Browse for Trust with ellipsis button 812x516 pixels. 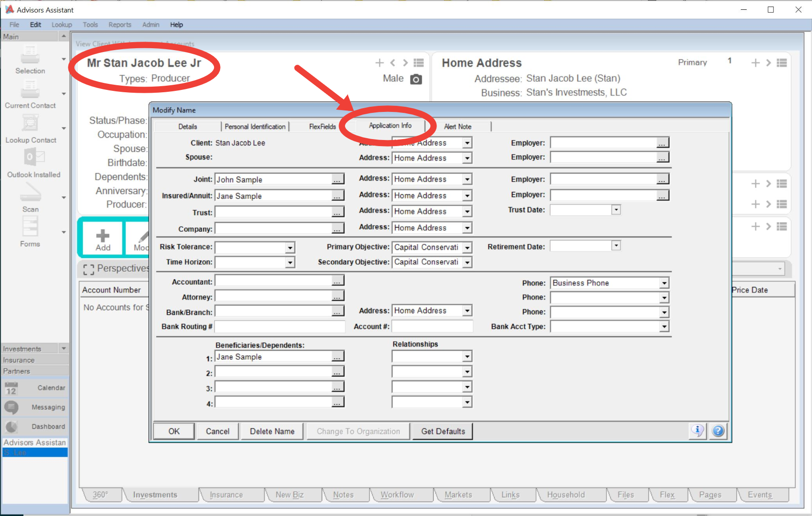(x=337, y=212)
